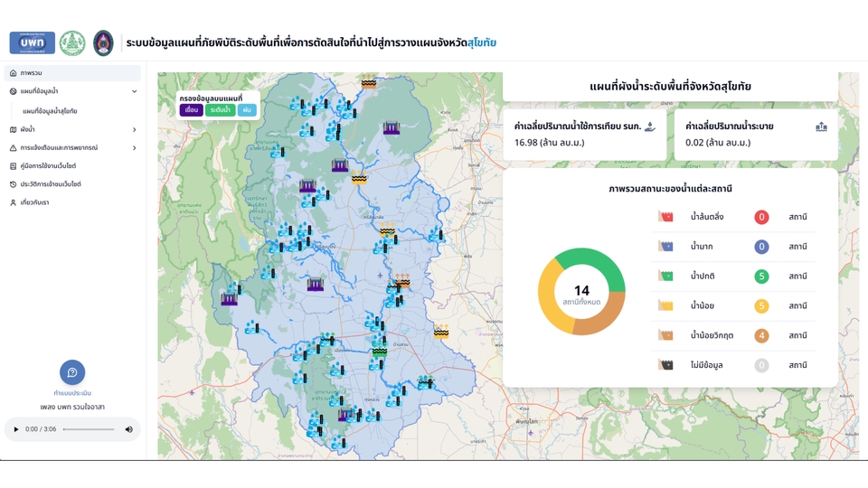Open the แผนที่ข้อมูลน้ำสุโขทัย sub-item link
This screenshot has height=488, width=868.
(x=50, y=111)
